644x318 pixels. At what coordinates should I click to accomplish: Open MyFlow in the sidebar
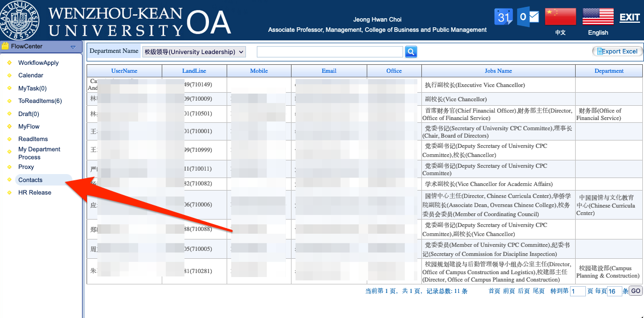[x=28, y=126]
